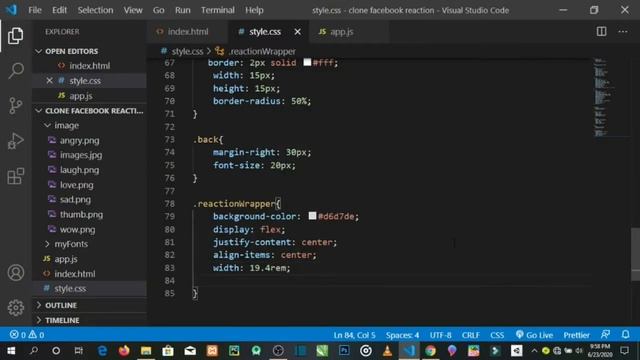The image size is (640, 360).
Task: Open the Help menu
Action: pos(254,10)
